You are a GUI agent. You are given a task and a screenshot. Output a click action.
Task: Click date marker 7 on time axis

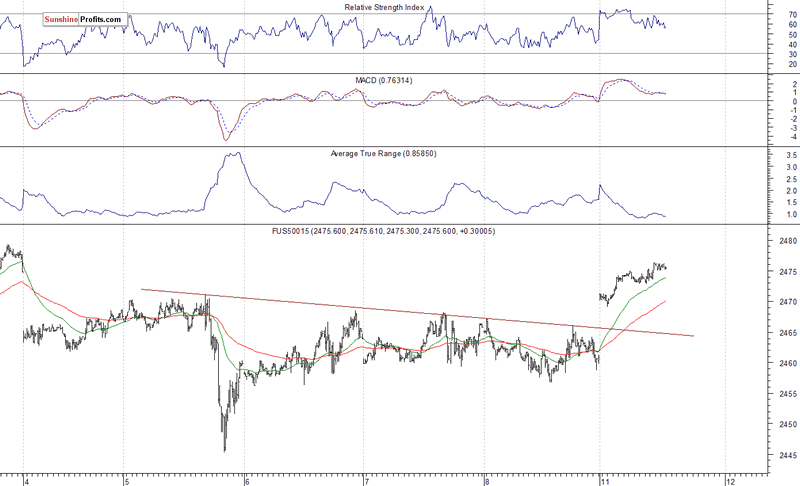[366, 478]
